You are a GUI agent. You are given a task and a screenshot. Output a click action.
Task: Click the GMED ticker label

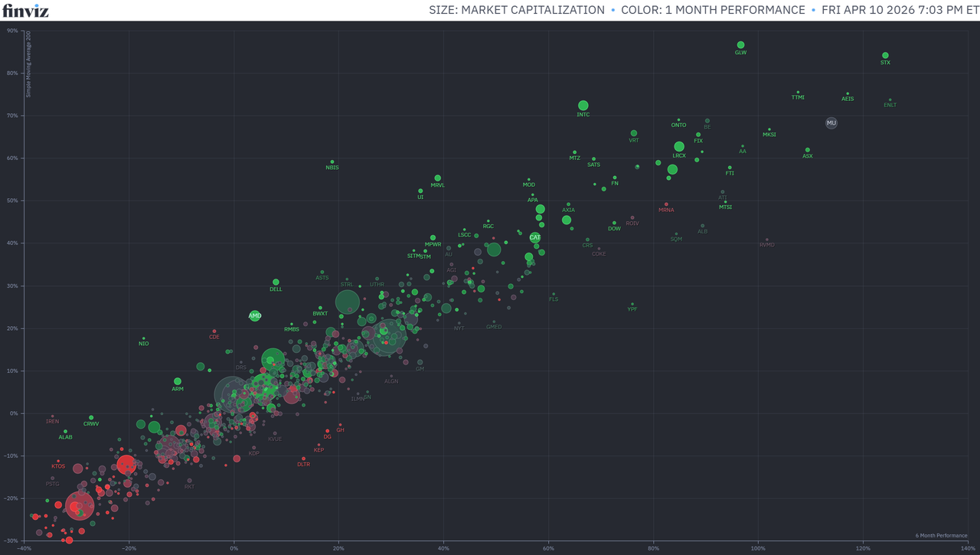click(x=494, y=327)
